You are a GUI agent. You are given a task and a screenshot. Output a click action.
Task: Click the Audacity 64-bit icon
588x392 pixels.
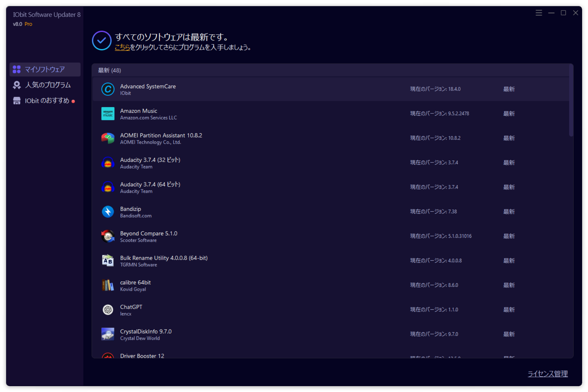click(x=108, y=187)
